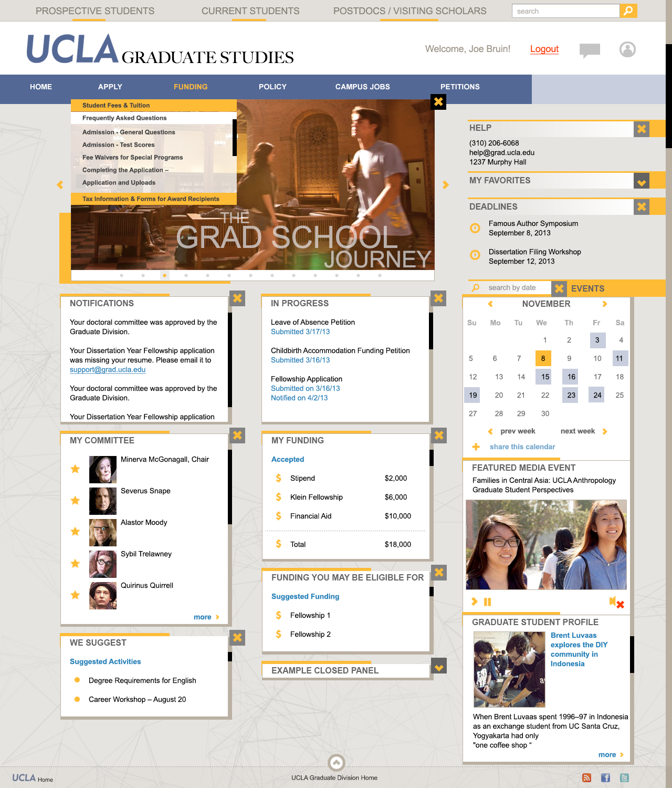The height and width of the screenshot is (788, 672).
Task: Close the My Funding panel
Action: point(439,436)
